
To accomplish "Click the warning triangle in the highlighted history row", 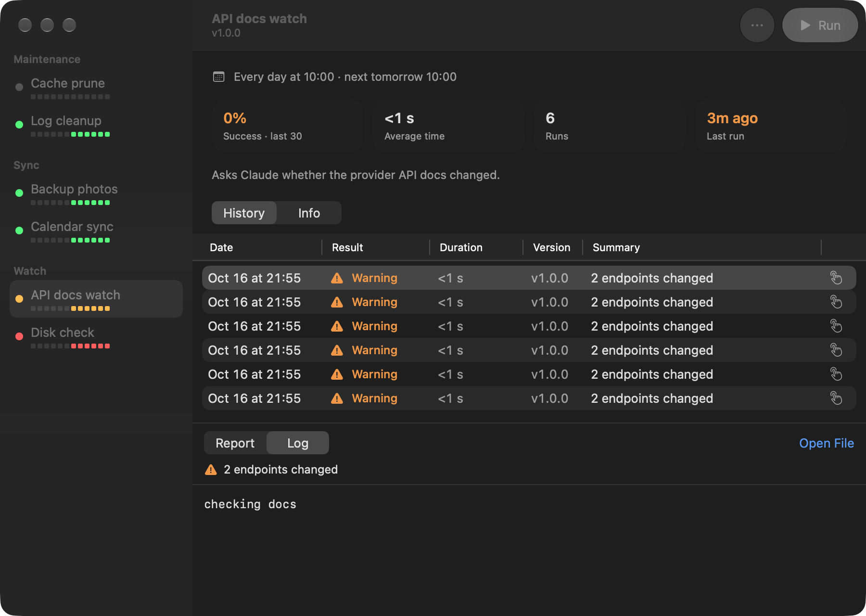I will point(337,278).
